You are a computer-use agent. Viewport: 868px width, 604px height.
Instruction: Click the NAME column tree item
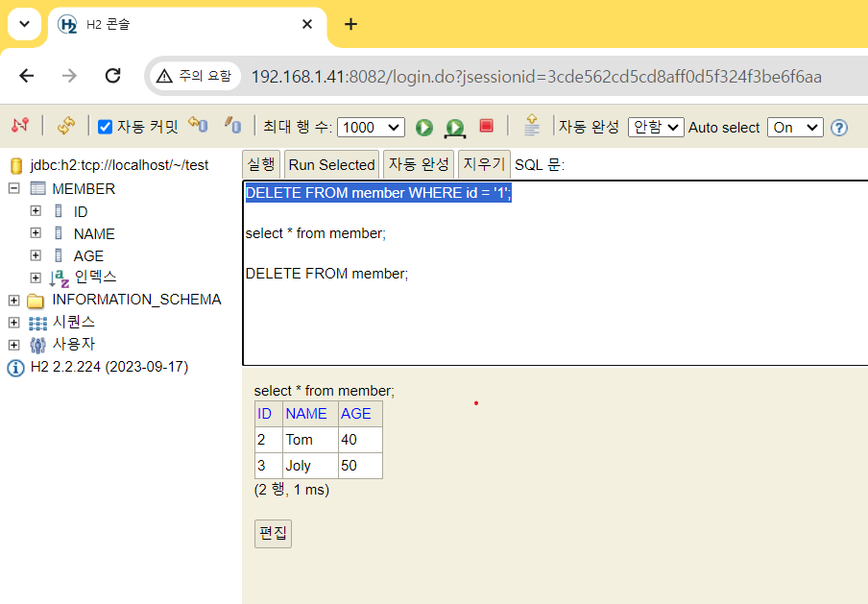click(x=94, y=234)
